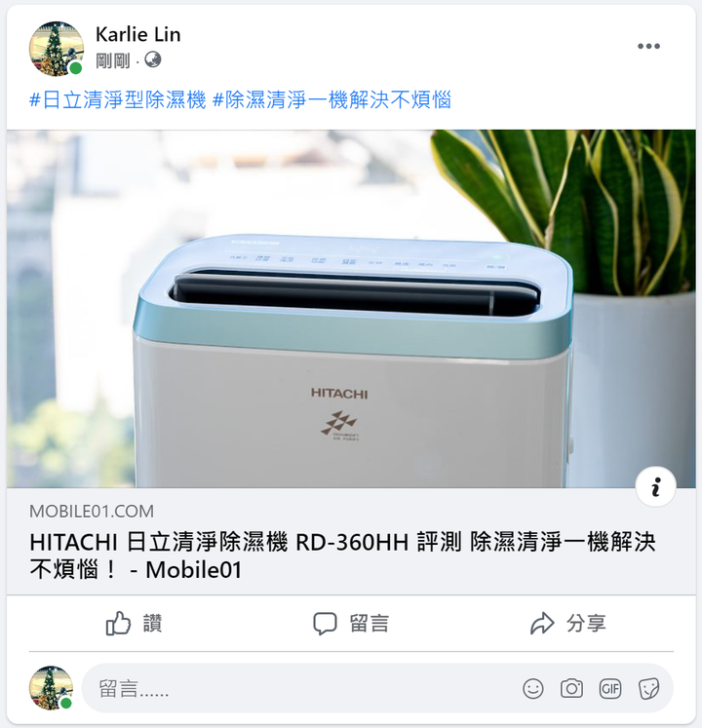Open the MOBILE01.COM source link

pos(92,512)
